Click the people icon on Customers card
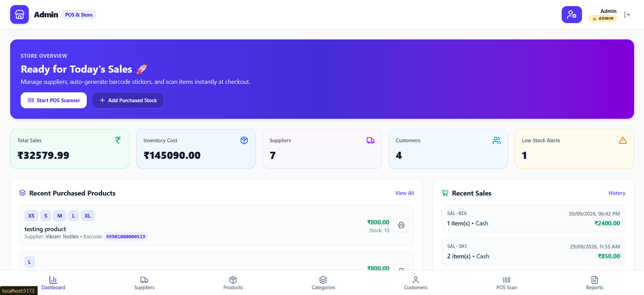The height and width of the screenshot is (295, 644). 497,140
